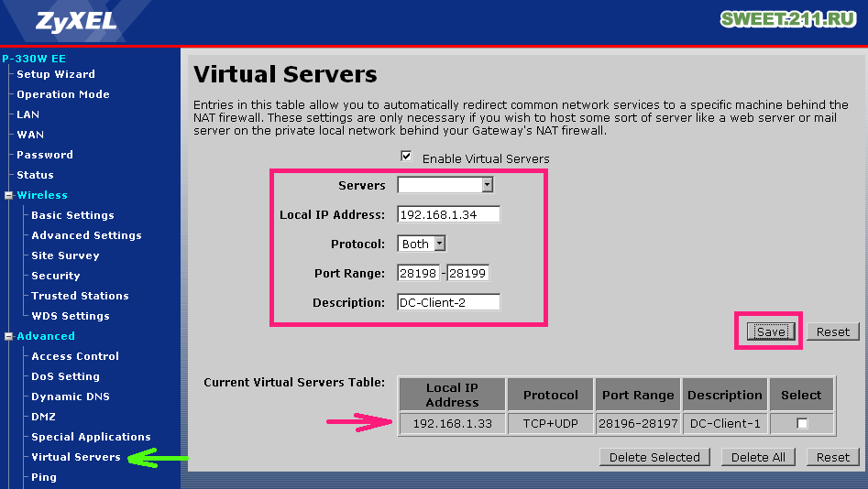Click Reset button next to Save
This screenshot has width=868, height=489.
832,331
